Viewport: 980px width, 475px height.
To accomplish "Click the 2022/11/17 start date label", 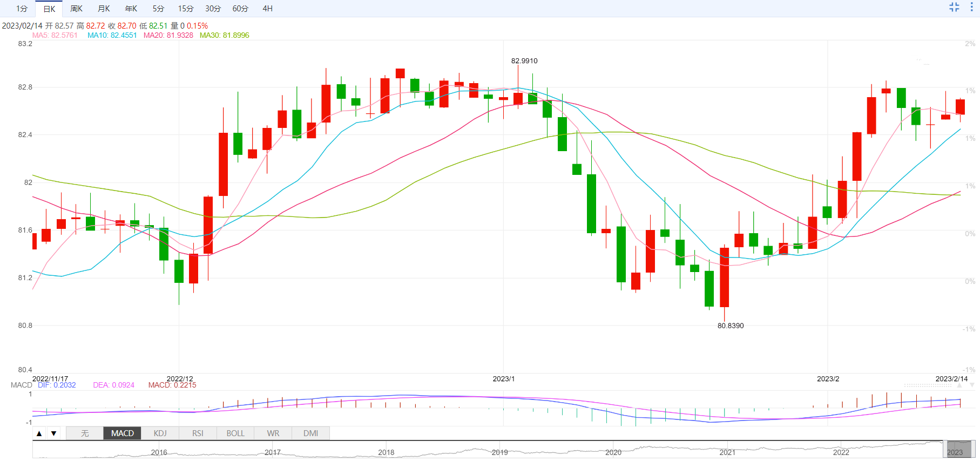I will [50, 379].
